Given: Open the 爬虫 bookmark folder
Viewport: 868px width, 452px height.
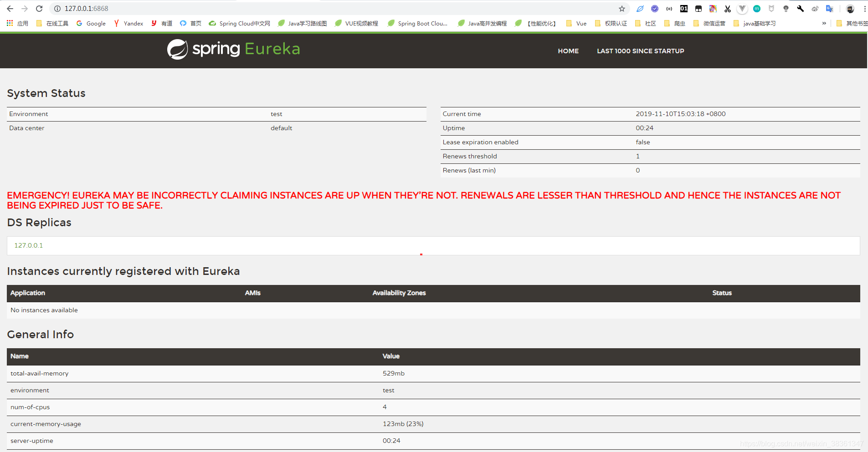Looking at the screenshot, I should click(x=674, y=23).
